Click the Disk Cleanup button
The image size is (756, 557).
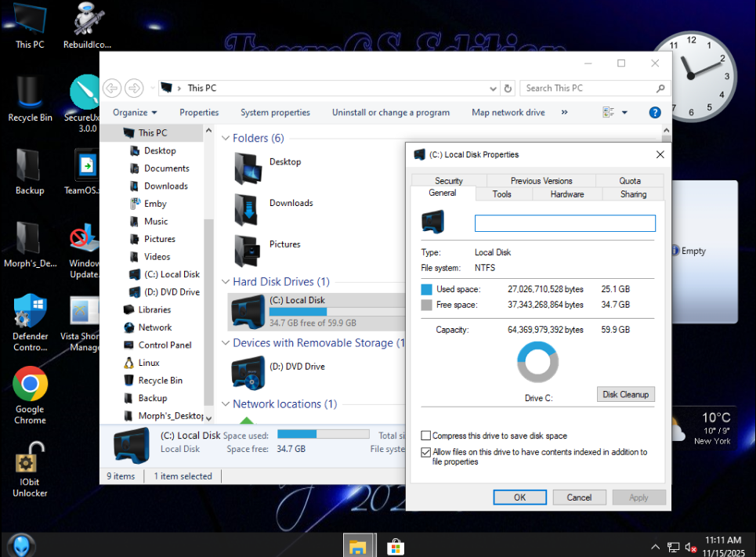[625, 394]
